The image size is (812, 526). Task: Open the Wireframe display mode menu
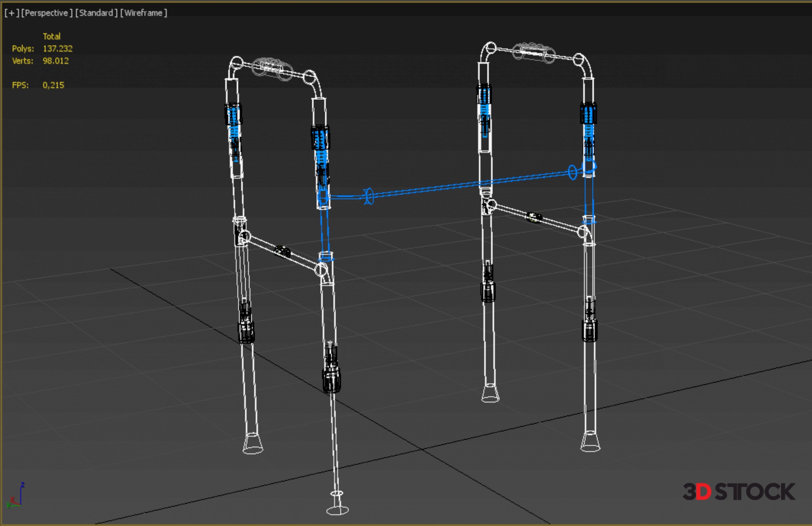coord(144,13)
